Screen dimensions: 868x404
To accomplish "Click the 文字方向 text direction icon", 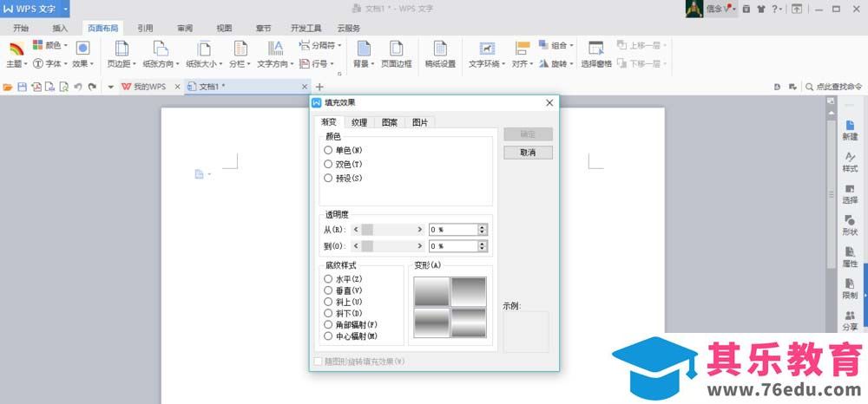I will pos(276,49).
